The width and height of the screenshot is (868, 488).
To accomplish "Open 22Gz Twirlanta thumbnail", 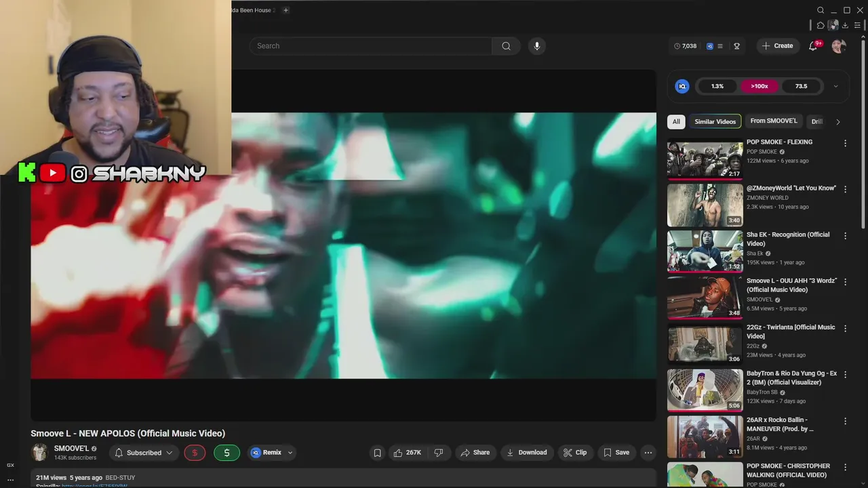I will point(705,344).
